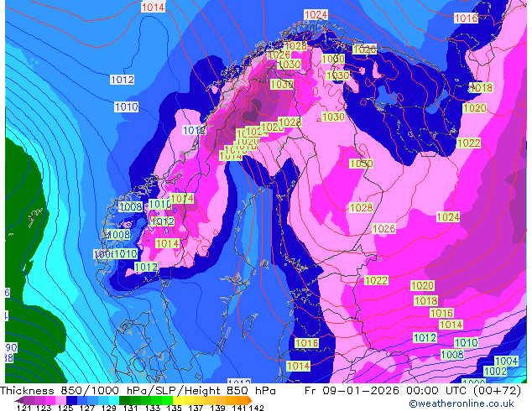The width and height of the screenshot is (532, 411).
Task: Select the blue 1004 isobar label
Action: [x=507, y=361]
